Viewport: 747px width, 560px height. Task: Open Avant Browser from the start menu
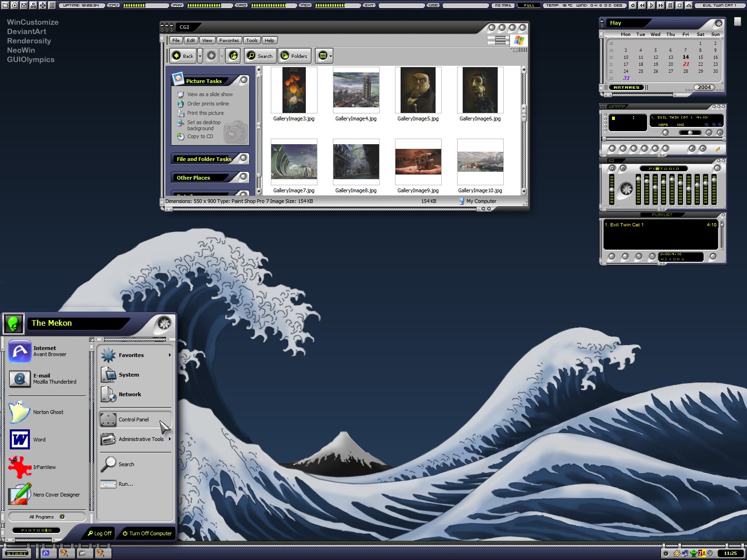(x=47, y=351)
